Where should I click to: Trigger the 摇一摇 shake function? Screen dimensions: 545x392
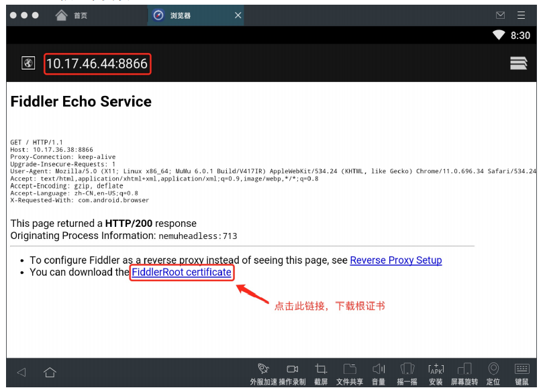click(407, 374)
